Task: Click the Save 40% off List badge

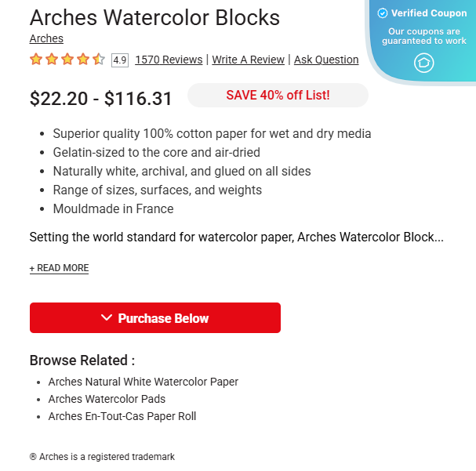Action: point(278,96)
